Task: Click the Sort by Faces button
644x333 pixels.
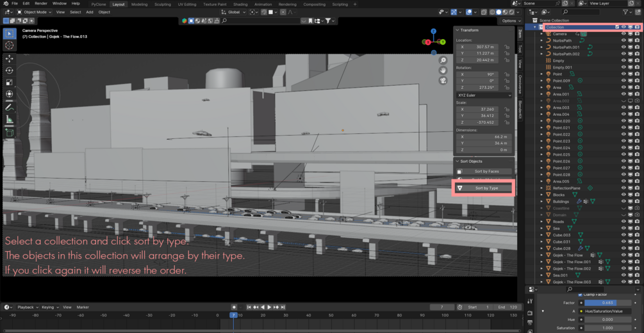Action: click(x=484, y=171)
